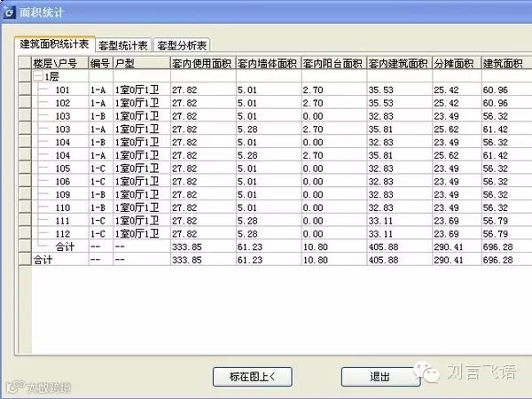Switch to the 建筑面积统计表 tab
This screenshot has height=399, width=532.
[x=54, y=44]
